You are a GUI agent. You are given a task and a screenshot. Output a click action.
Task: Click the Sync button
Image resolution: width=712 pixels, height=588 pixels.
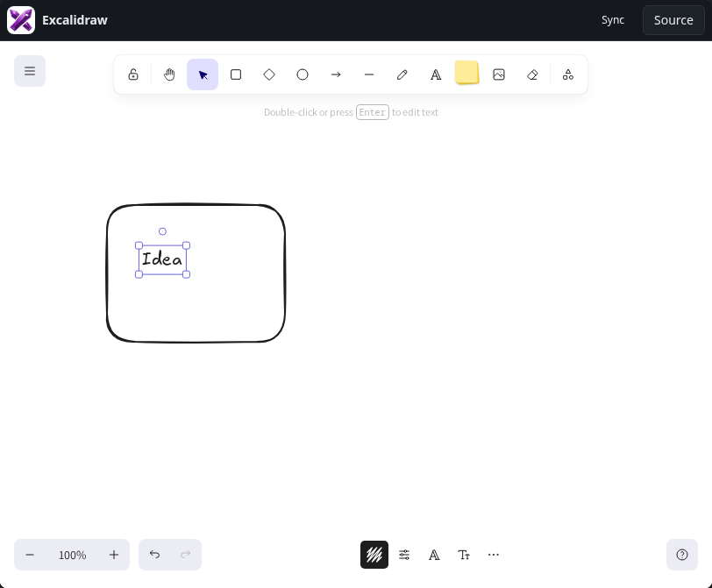coord(613,20)
